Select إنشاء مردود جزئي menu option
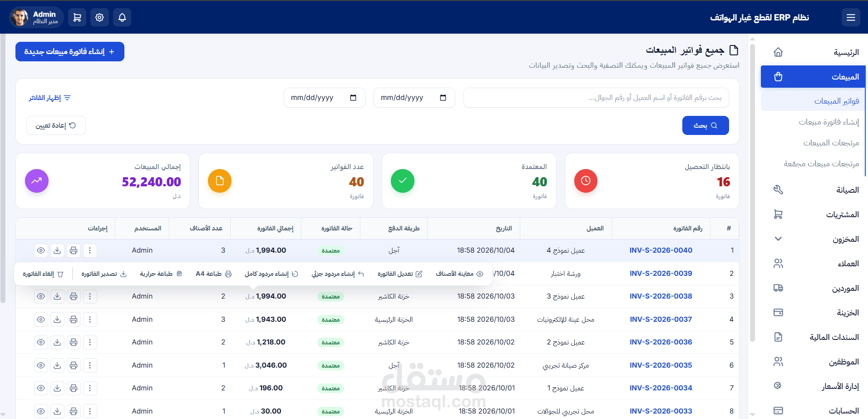This screenshot has width=868, height=419. coord(338,274)
